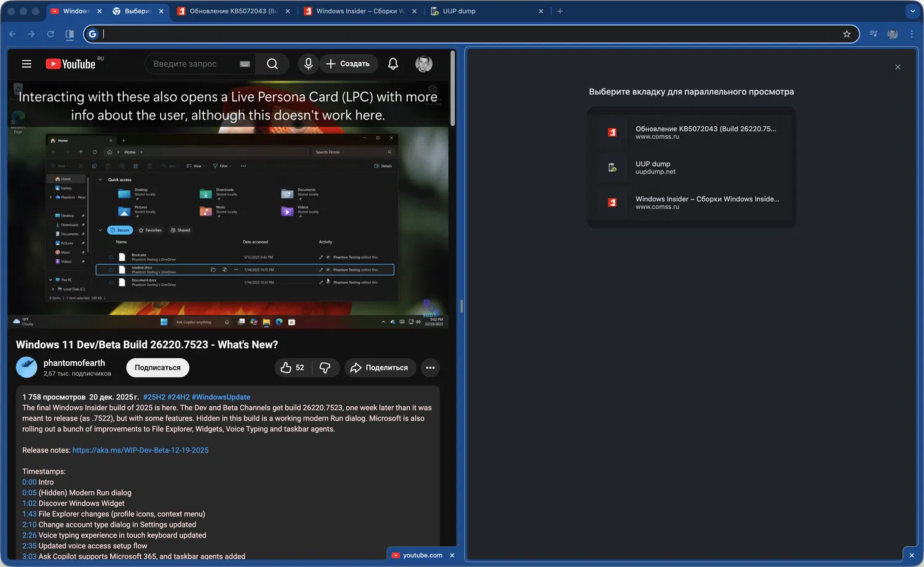
Task: Close the UUP dump tab
Action: pos(541,11)
